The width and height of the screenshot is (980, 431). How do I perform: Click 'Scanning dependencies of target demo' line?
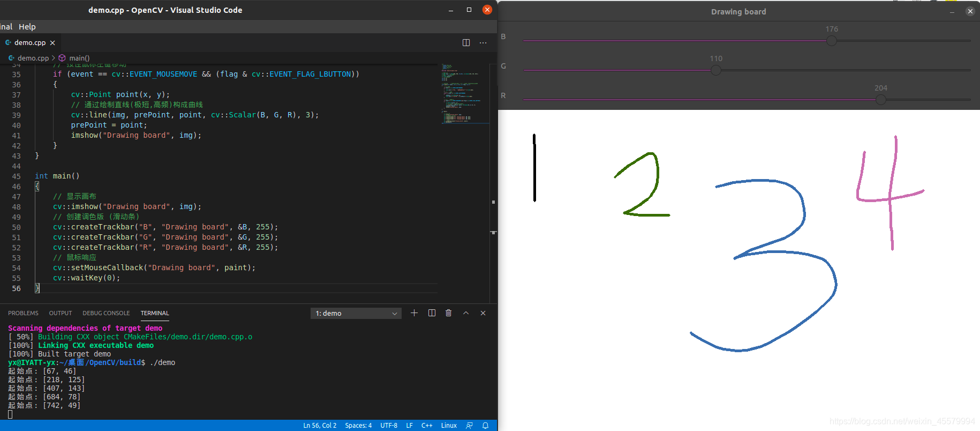(85, 328)
